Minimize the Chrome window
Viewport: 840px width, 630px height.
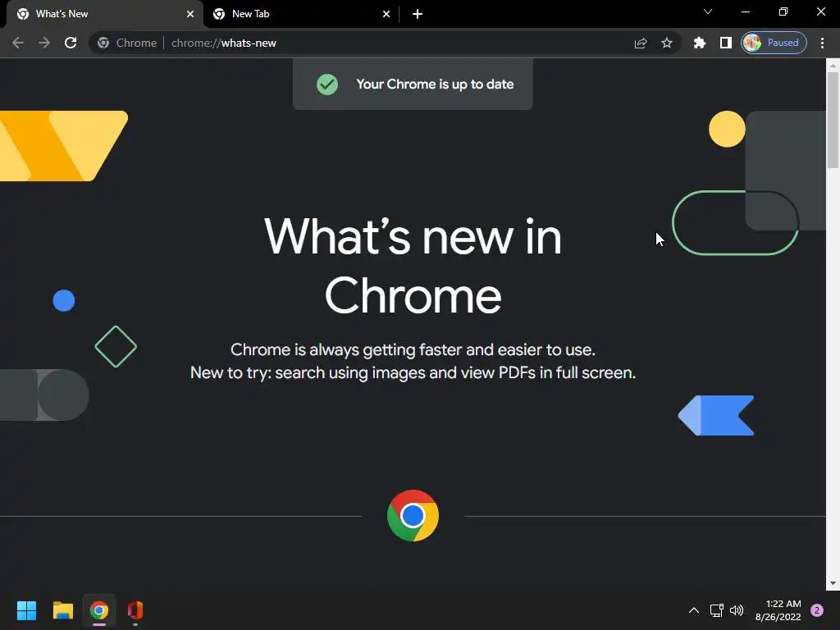(x=745, y=11)
